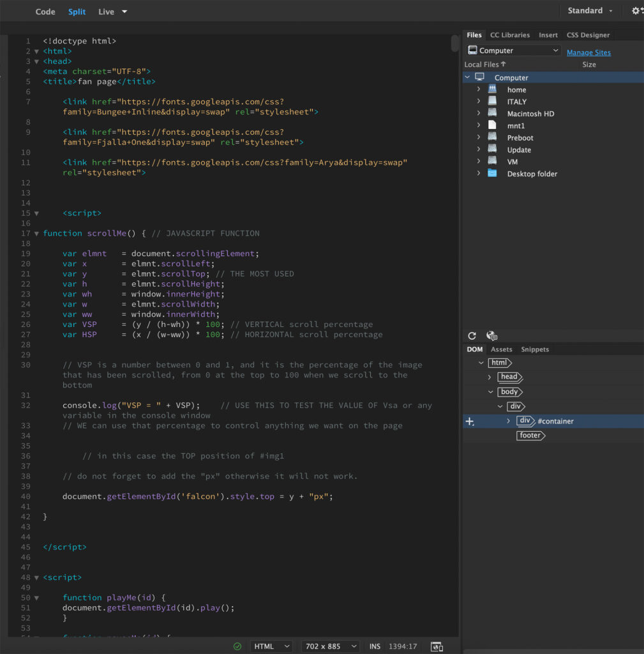Open the Dreamweaver preferences gear icon
Screen dimensions: 644x654
(636, 11)
